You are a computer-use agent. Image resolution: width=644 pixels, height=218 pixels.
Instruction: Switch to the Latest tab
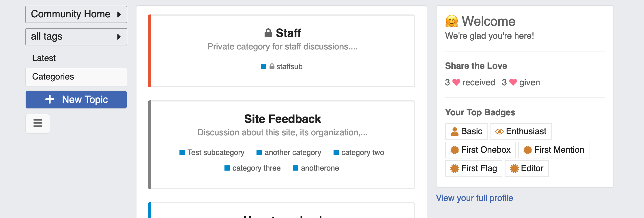pyautogui.click(x=44, y=58)
